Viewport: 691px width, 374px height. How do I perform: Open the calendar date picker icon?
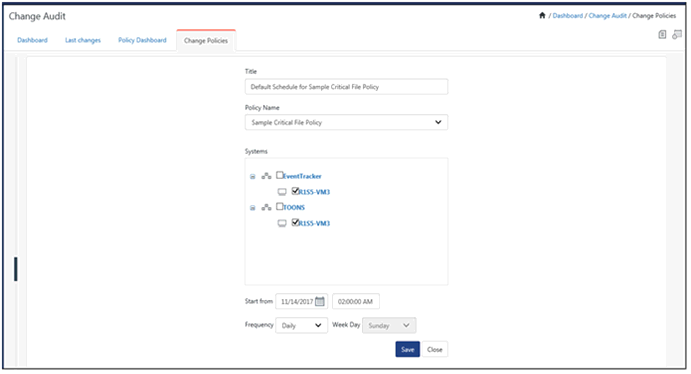click(x=320, y=301)
